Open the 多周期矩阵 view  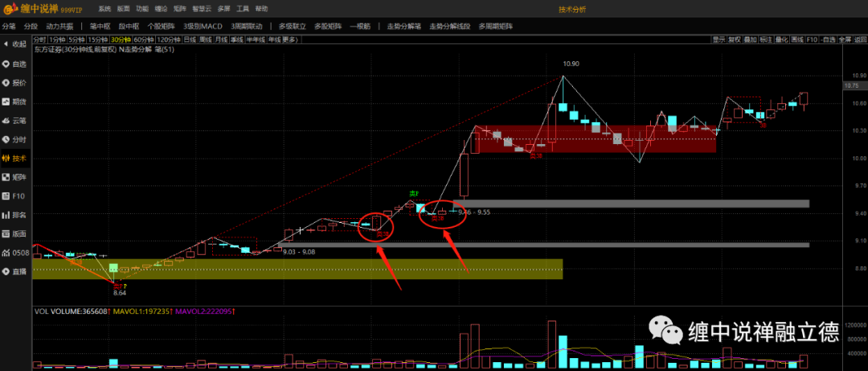tap(496, 26)
